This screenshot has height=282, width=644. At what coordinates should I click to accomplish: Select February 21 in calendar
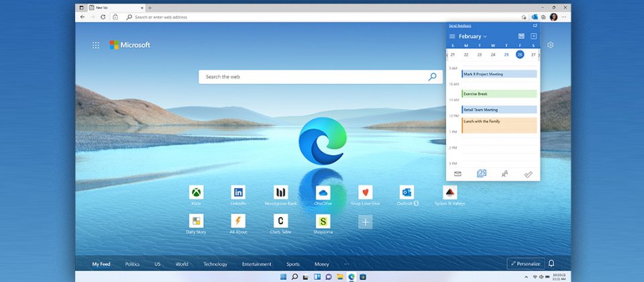point(453,54)
